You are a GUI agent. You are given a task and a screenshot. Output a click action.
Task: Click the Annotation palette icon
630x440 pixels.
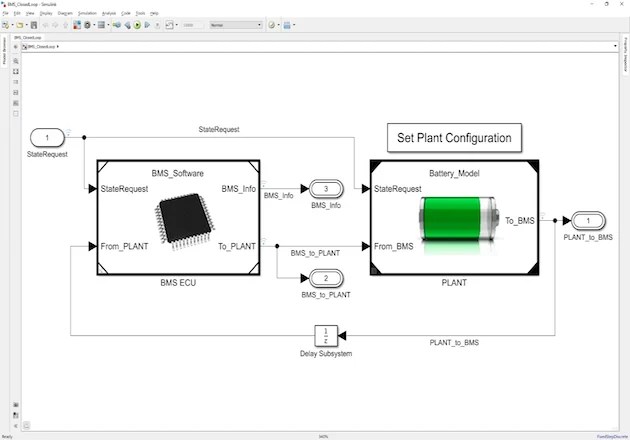tap(16, 92)
